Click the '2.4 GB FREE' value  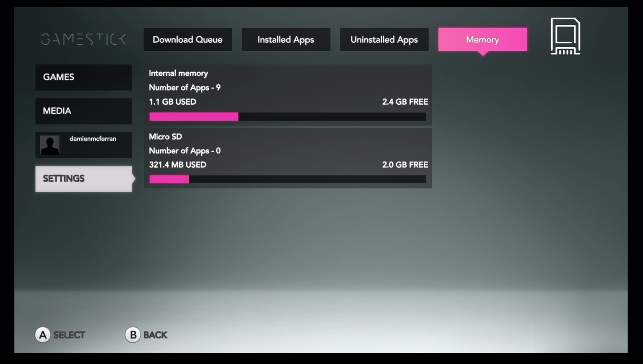click(x=405, y=102)
